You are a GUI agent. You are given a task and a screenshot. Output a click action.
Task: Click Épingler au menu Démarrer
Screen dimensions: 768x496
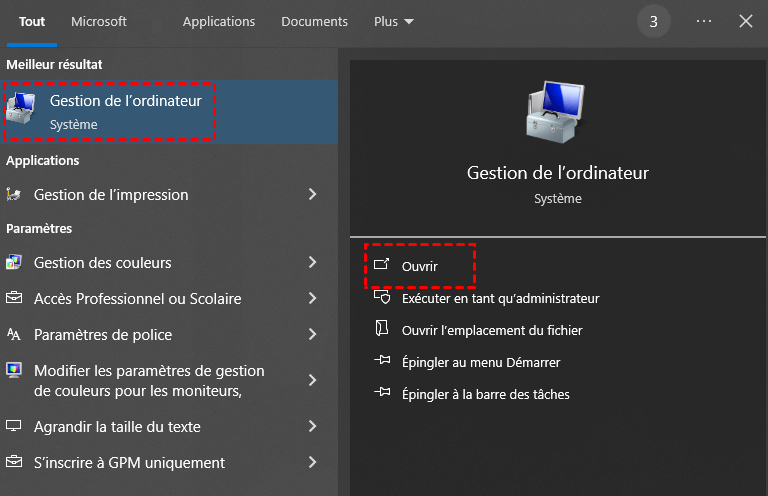click(x=481, y=362)
